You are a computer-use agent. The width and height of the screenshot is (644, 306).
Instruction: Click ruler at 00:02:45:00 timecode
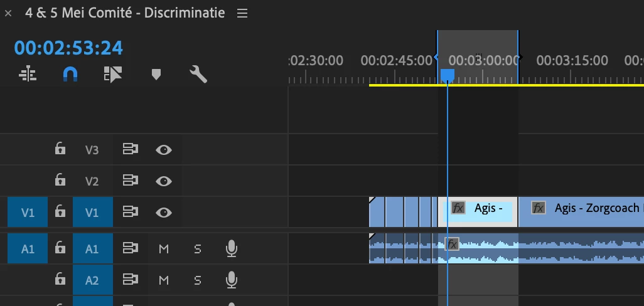[x=396, y=61]
